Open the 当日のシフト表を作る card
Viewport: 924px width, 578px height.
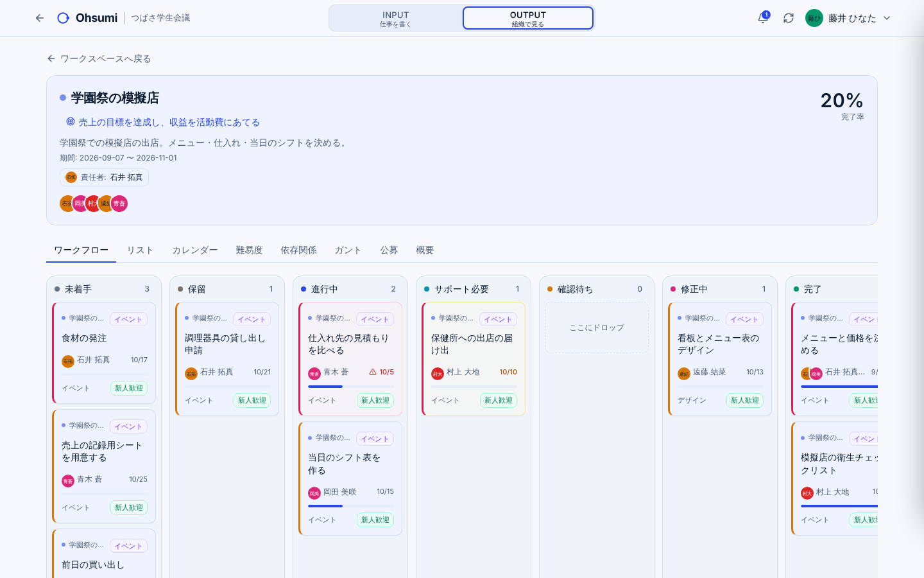(x=350, y=478)
